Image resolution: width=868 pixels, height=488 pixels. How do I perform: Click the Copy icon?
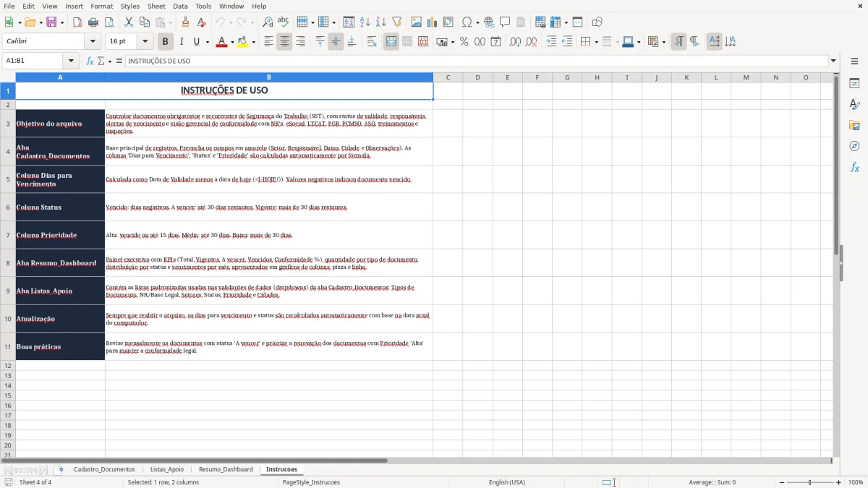(x=145, y=22)
